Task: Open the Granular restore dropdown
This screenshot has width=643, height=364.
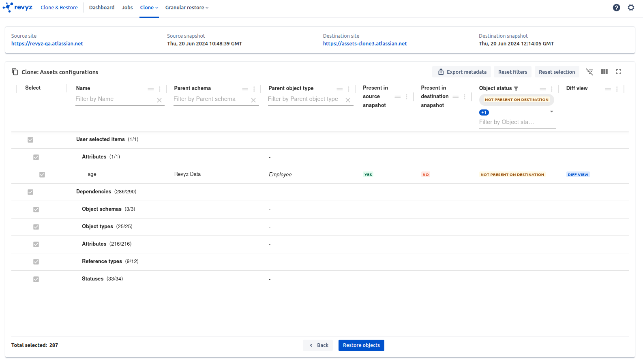Action: pyautogui.click(x=187, y=8)
